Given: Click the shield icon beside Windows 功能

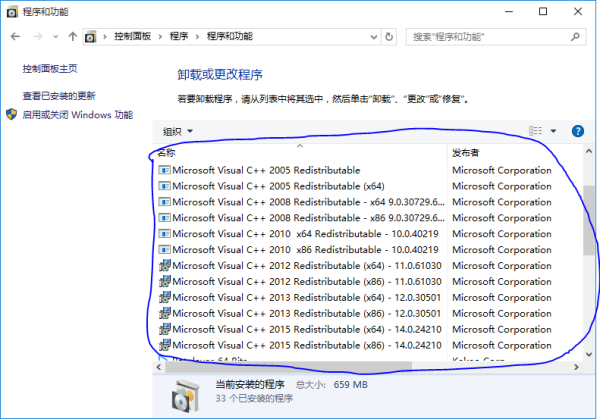Looking at the screenshot, I should (11, 114).
